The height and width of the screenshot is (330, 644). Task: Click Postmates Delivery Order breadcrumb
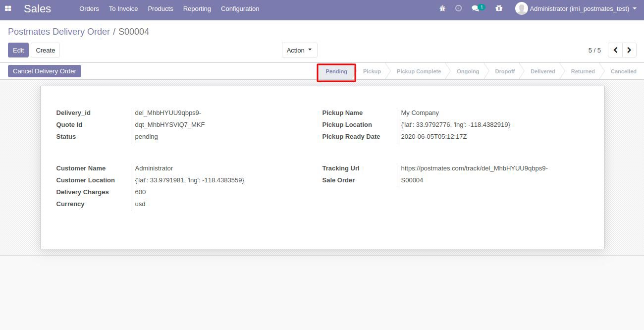tap(59, 32)
